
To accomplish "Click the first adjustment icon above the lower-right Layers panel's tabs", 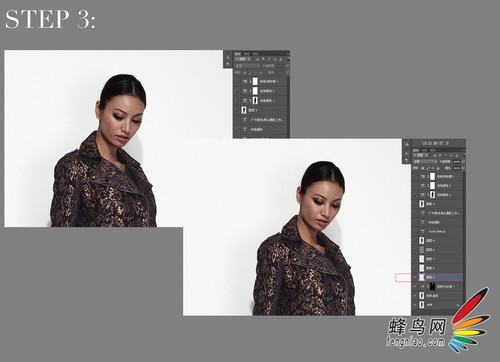I will (425, 143).
